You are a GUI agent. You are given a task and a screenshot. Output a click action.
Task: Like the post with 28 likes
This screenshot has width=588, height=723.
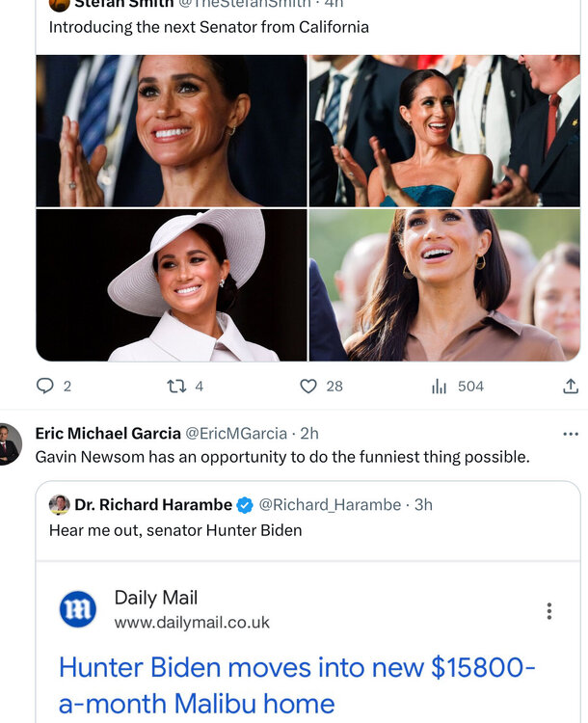[308, 387]
